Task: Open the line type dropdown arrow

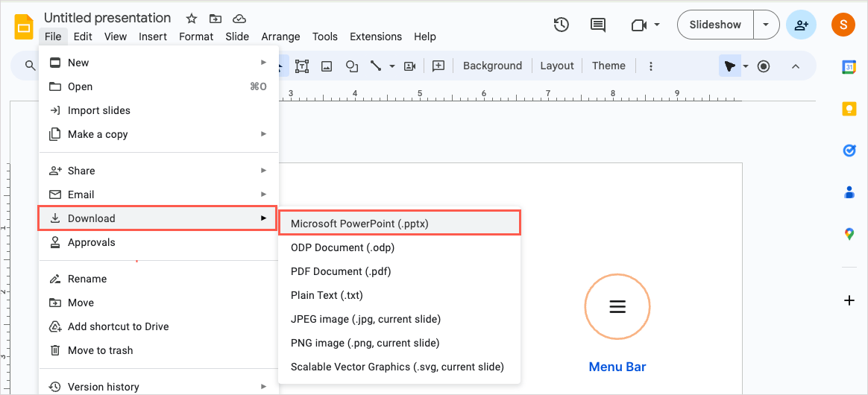Action: 392,66
